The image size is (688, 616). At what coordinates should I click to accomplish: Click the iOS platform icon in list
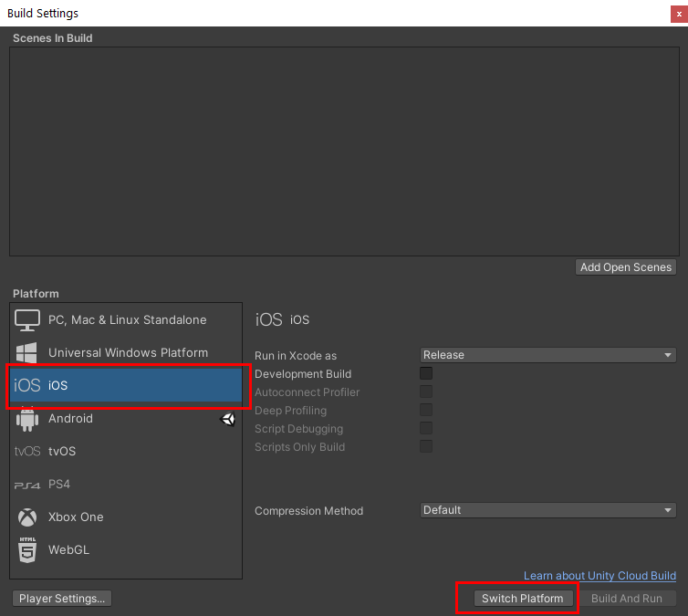[27, 386]
